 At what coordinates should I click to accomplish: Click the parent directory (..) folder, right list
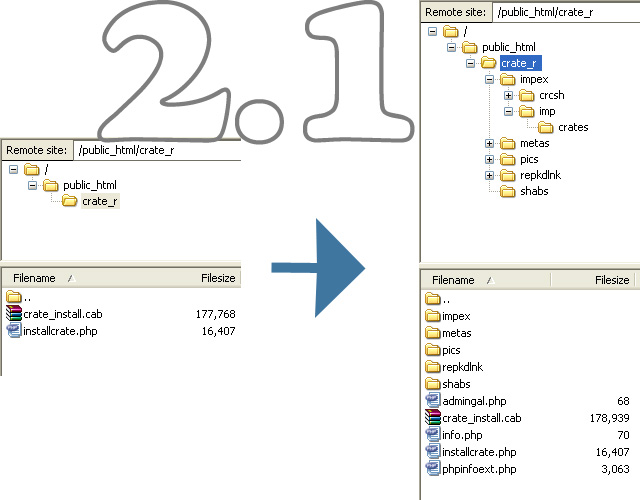(x=433, y=299)
